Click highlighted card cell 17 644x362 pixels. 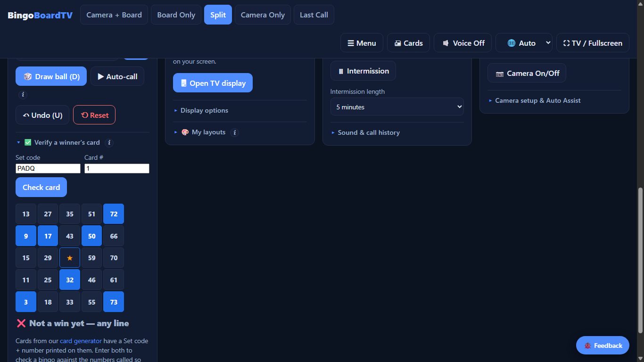point(48,236)
